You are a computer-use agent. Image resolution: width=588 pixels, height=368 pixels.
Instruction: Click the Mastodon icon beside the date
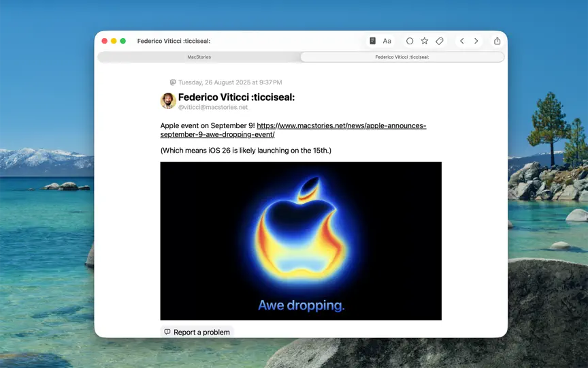click(173, 82)
